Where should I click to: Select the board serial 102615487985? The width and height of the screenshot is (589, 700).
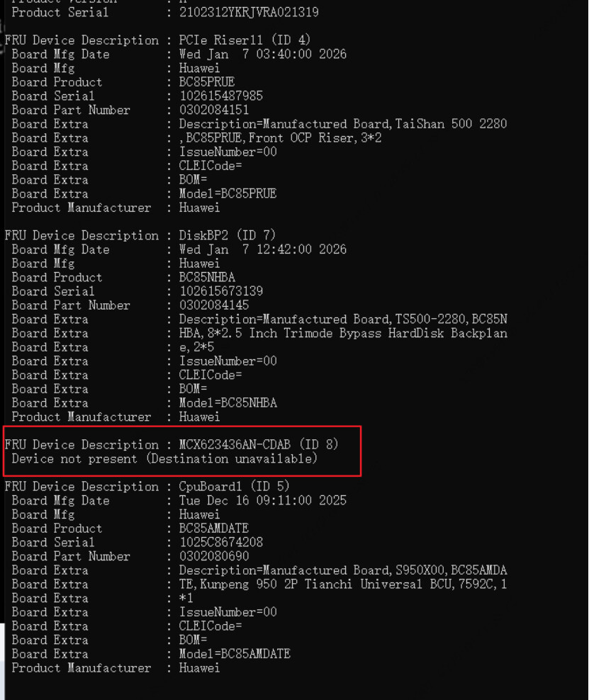pyautogui.click(x=221, y=96)
